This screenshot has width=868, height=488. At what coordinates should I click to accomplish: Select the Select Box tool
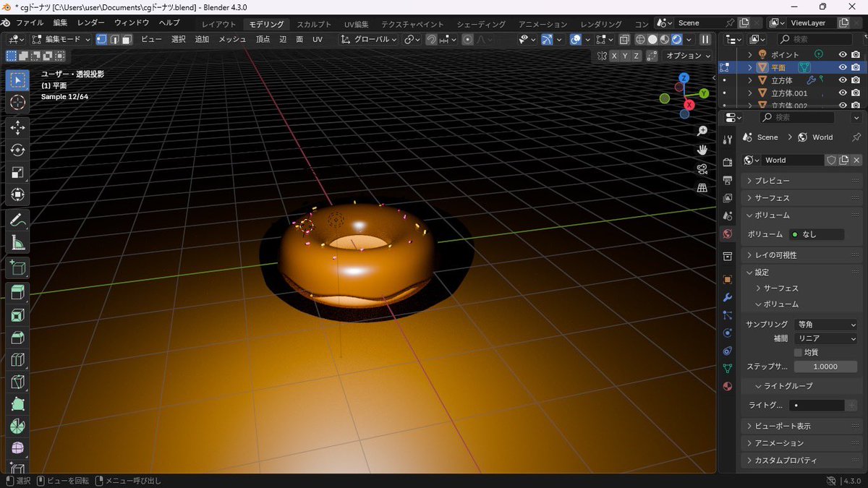tap(18, 80)
